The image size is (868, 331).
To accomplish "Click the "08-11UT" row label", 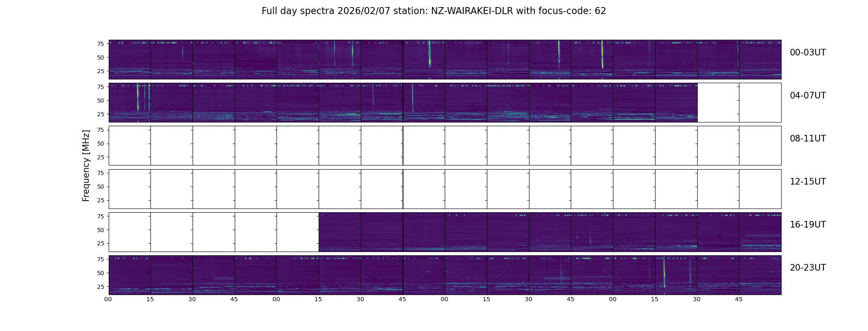I will pos(808,139).
